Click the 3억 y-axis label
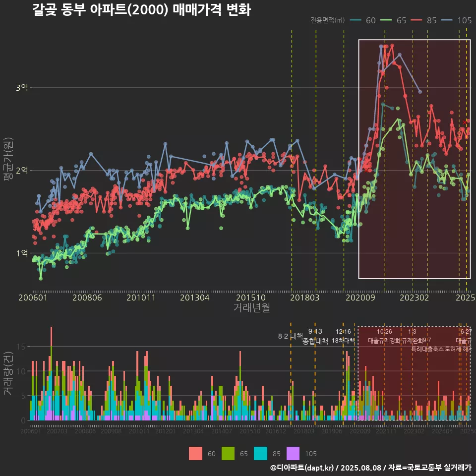 point(22,88)
